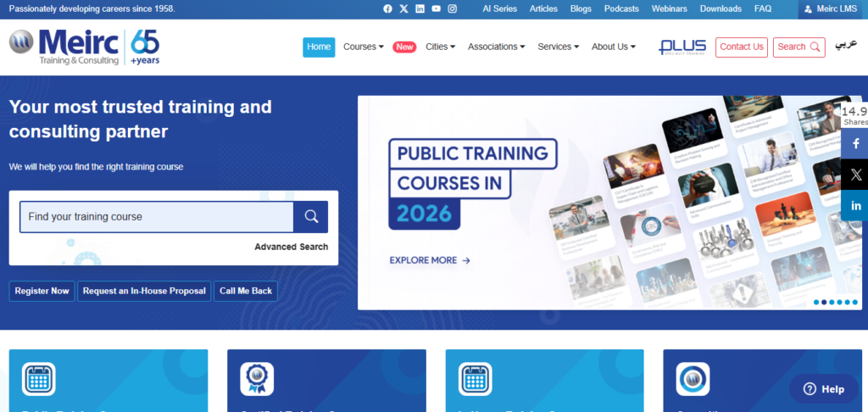
Task: Open the Advanced Search link
Action: (x=291, y=247)
